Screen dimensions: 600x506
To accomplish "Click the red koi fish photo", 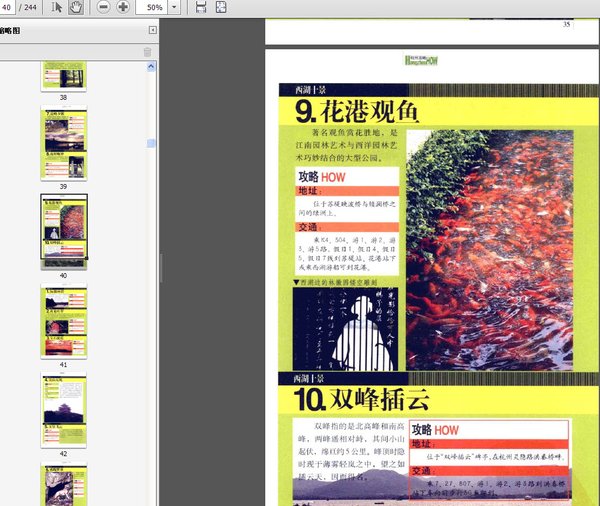I will 489,250.
